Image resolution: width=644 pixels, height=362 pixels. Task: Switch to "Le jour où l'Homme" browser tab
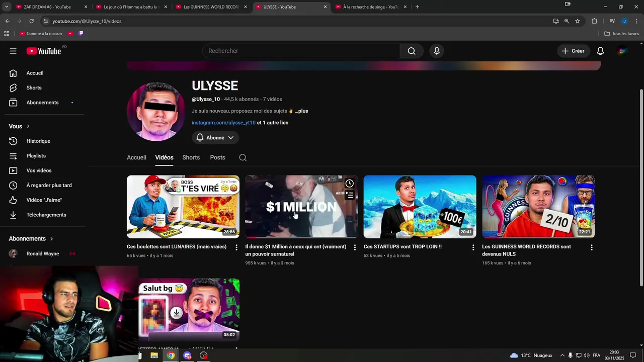(130, 7)
